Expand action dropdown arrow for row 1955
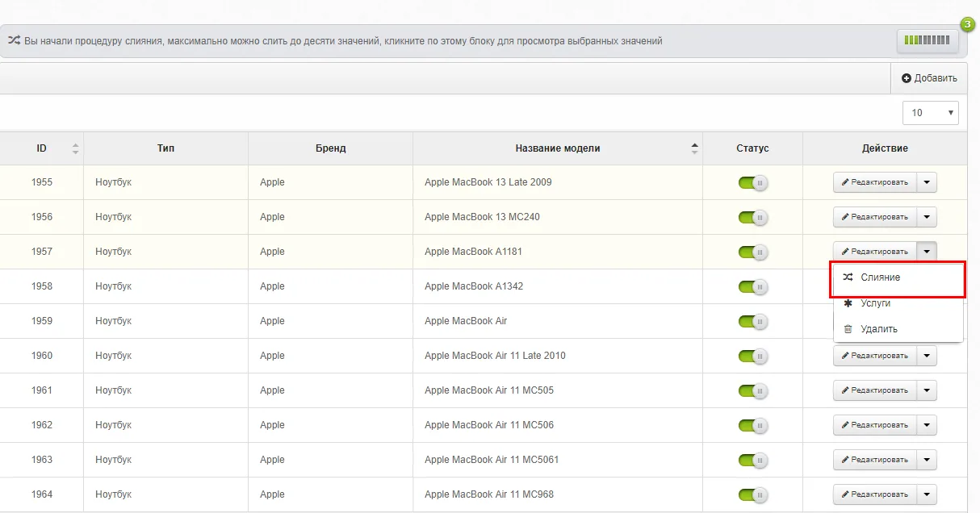The image size is (980, 513). pos(927,182)
